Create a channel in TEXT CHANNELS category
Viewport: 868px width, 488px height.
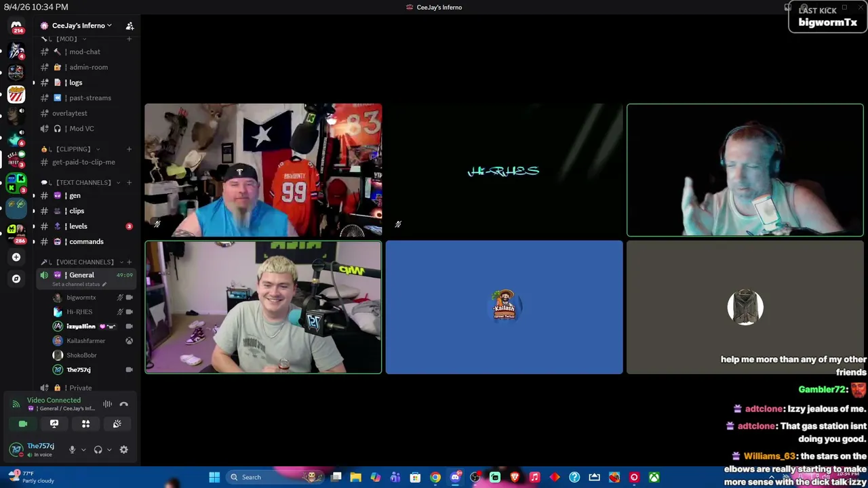[x=129, y=182]
